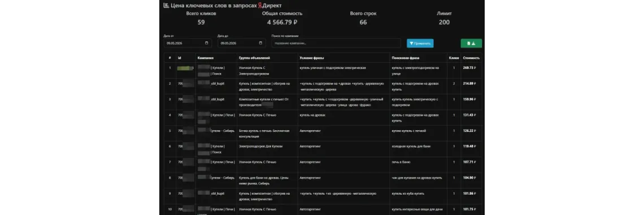Click the chart icon beside the page title
This screenshot has width=644, height=215.
click(x=166, y=5)
